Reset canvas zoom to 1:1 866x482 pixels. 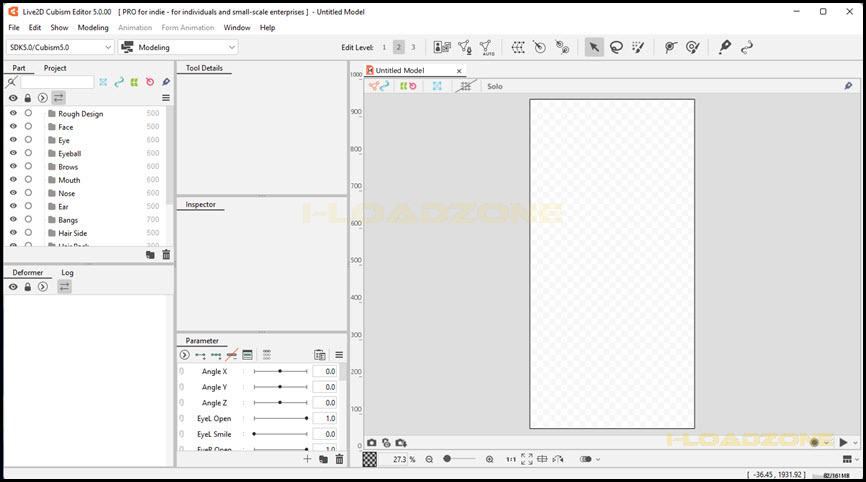pyautogui.click(x=511, y=459)
